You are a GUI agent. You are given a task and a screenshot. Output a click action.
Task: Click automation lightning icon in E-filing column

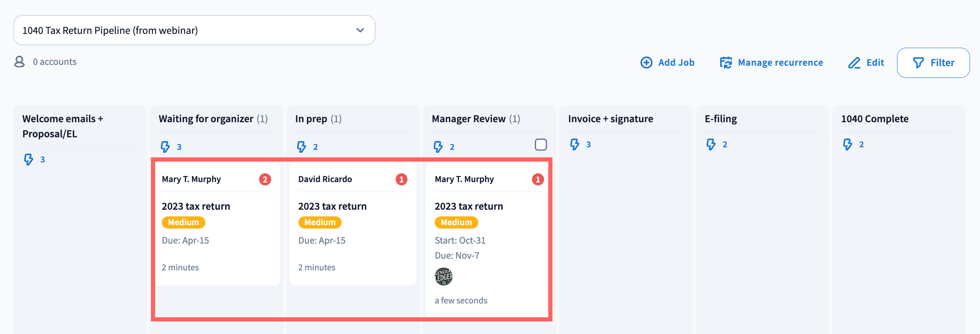point(711,144)
